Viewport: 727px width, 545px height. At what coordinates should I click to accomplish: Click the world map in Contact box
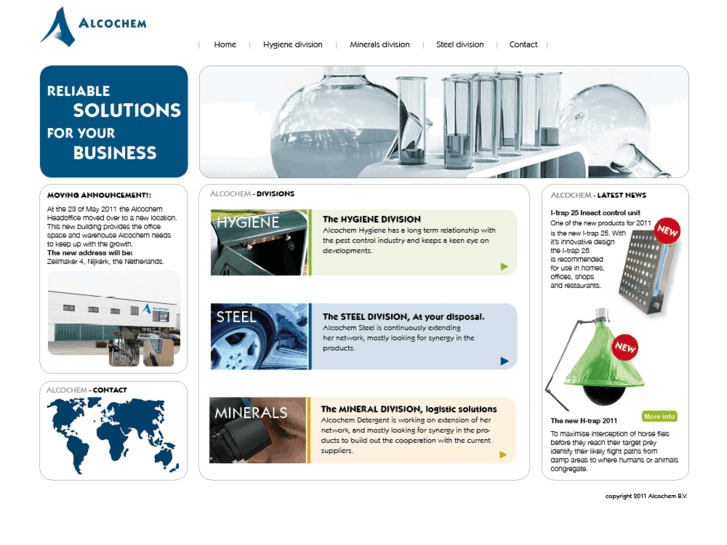pos(113,435)
